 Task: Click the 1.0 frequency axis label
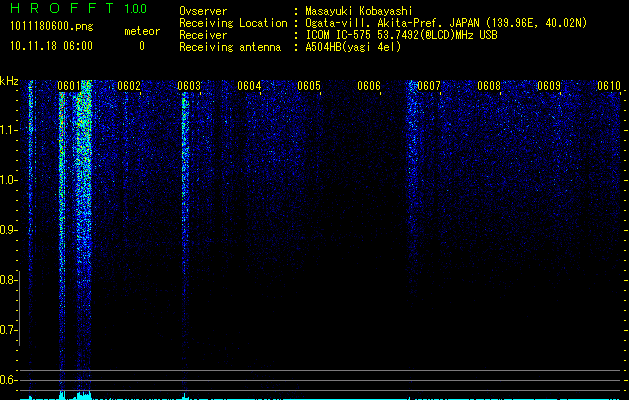click(x=8, y=180)
